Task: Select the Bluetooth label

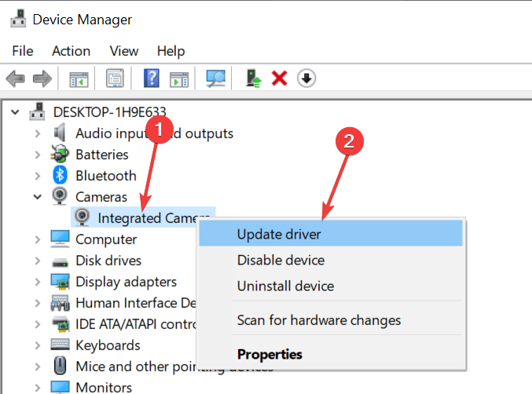Action: coord(106,176)
